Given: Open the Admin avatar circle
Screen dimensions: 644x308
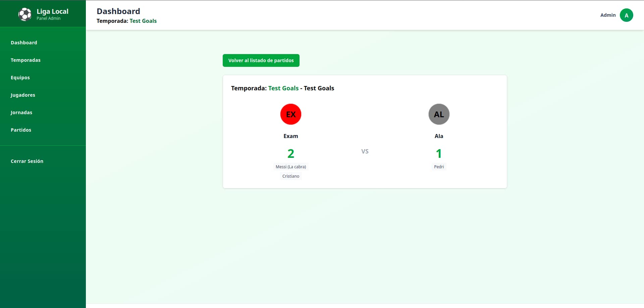Looking at the screenshot, I should pos(626,15).
